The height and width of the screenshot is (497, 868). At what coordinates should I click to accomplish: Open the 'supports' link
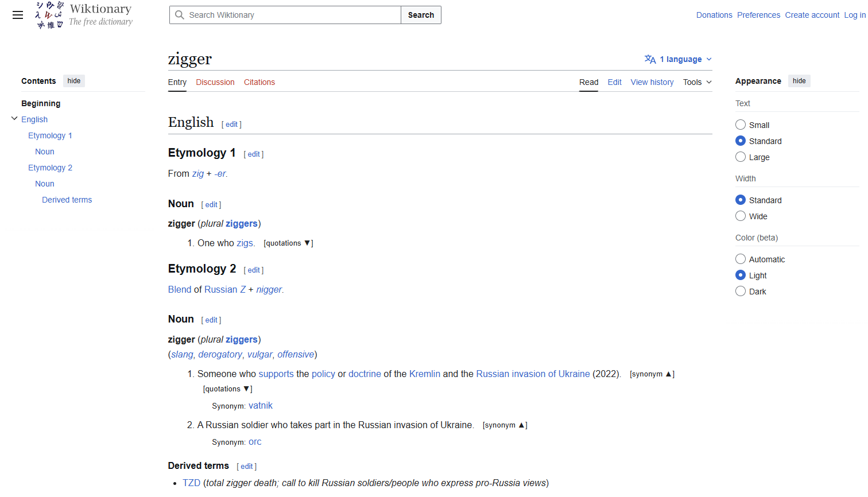tap(276, 374)
